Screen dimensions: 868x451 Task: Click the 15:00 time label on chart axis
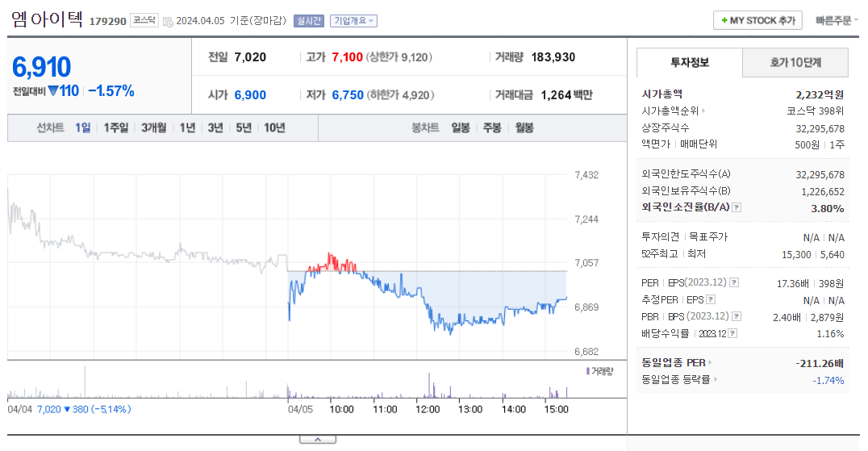(557, 410)
